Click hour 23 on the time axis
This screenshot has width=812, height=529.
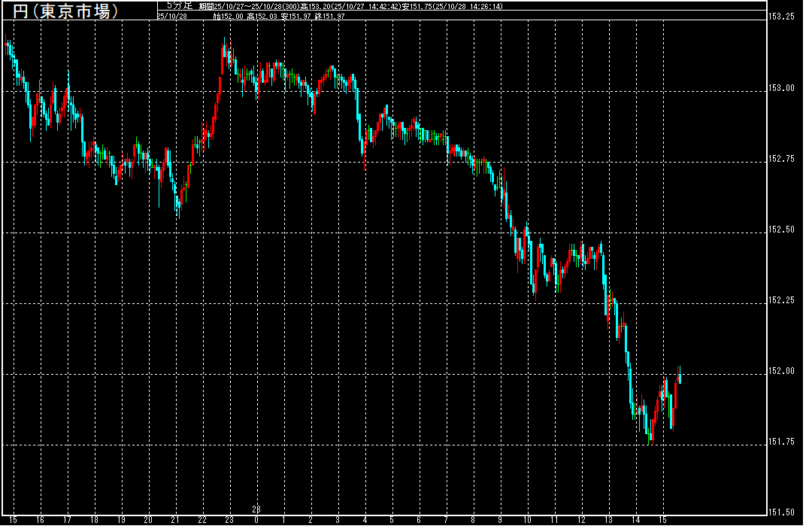click(229, 520)
